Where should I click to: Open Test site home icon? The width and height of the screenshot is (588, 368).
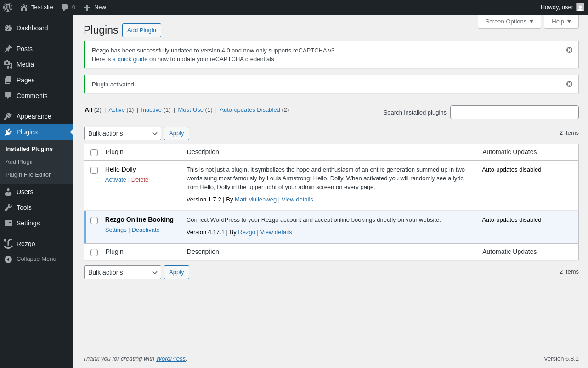[x=24, y=7]
